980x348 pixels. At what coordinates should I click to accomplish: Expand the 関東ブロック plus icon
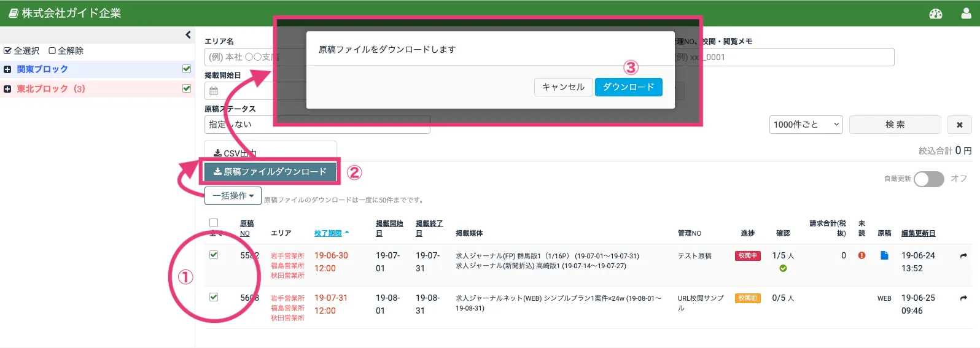[x=7, y=69]
